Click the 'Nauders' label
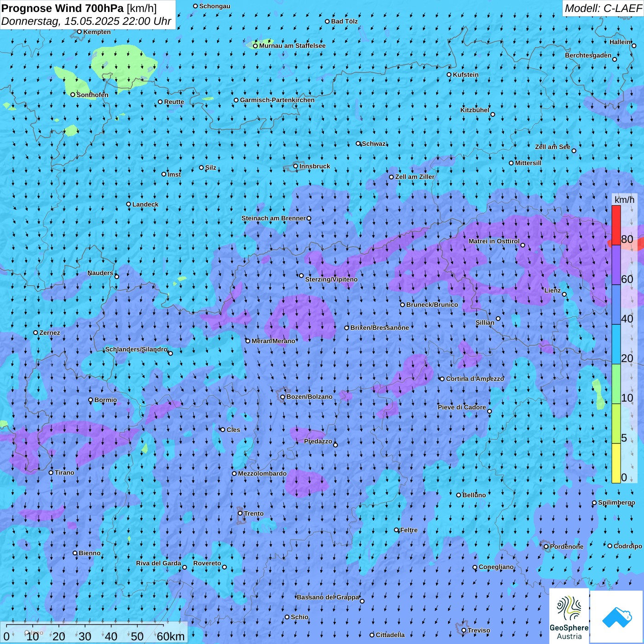The height and width of the screenshot is (644, 644). pyautogui.click(x=100, y=273)
